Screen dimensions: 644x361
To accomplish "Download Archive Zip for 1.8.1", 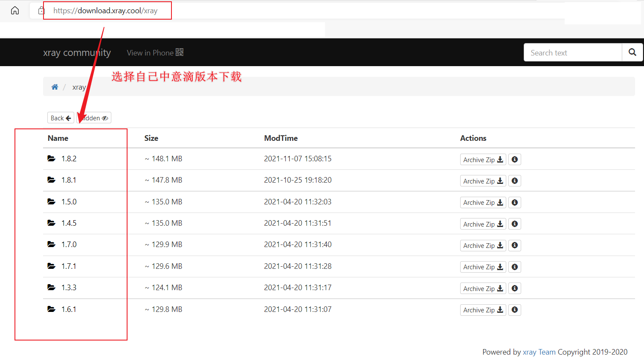I will 483,181.
